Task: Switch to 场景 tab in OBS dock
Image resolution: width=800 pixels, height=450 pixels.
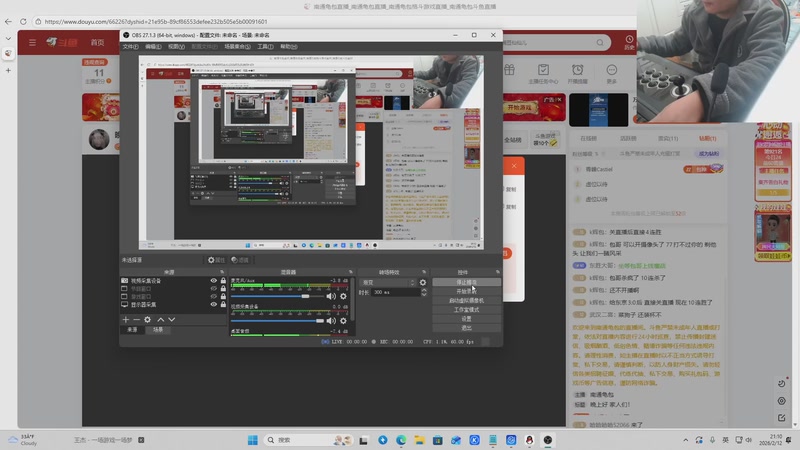Action: [x=158, y=330]
